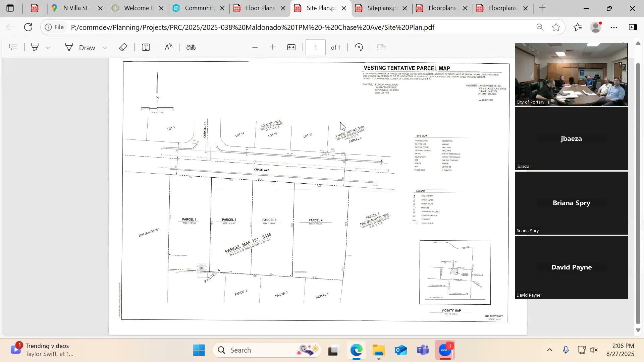Switch to the Floor Plans PDF tab
The width and height of the screenshot is (644, 362).
click(260, 8)
